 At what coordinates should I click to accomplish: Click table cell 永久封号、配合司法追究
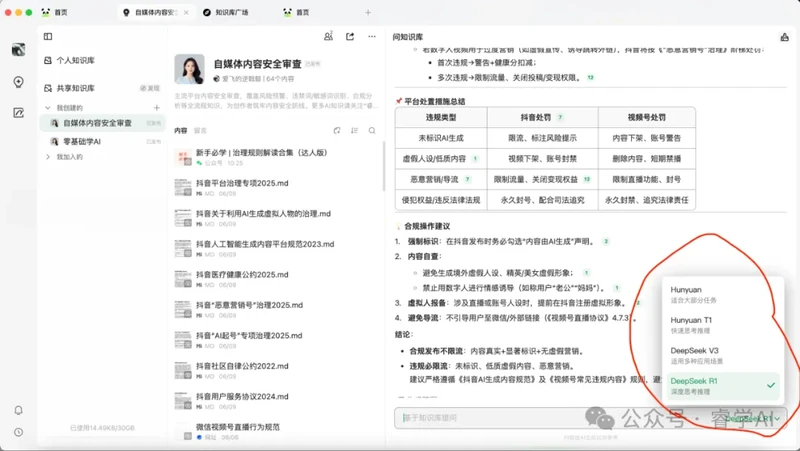pyautogui.click(x=542, y=200)
